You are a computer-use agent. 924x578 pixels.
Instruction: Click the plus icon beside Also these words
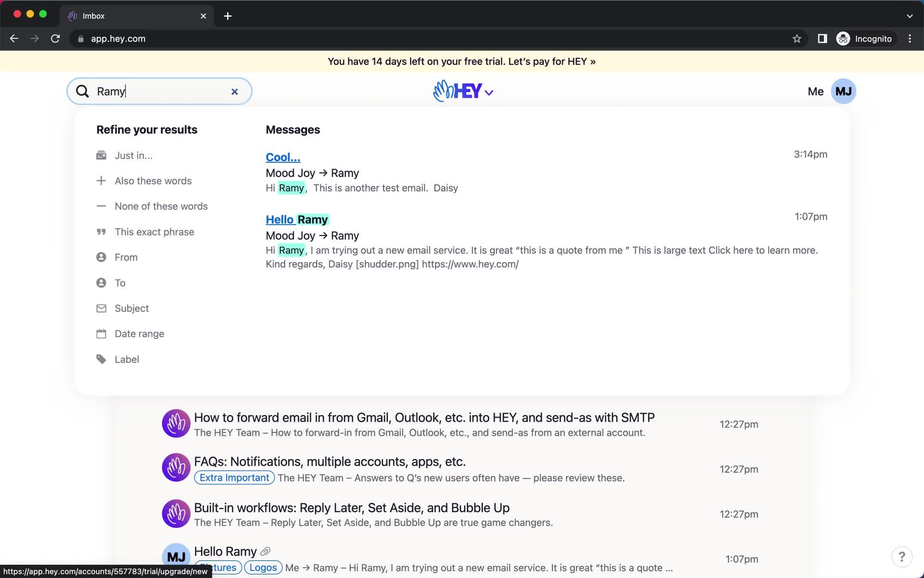pos(101,181)
